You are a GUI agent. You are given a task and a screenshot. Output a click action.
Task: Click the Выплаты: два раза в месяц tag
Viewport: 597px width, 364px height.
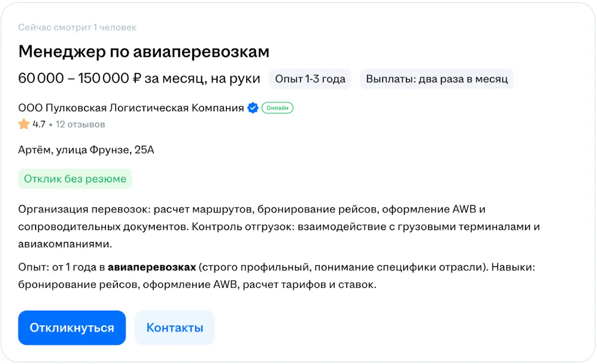pyautogui.click(x=436, y=79)
